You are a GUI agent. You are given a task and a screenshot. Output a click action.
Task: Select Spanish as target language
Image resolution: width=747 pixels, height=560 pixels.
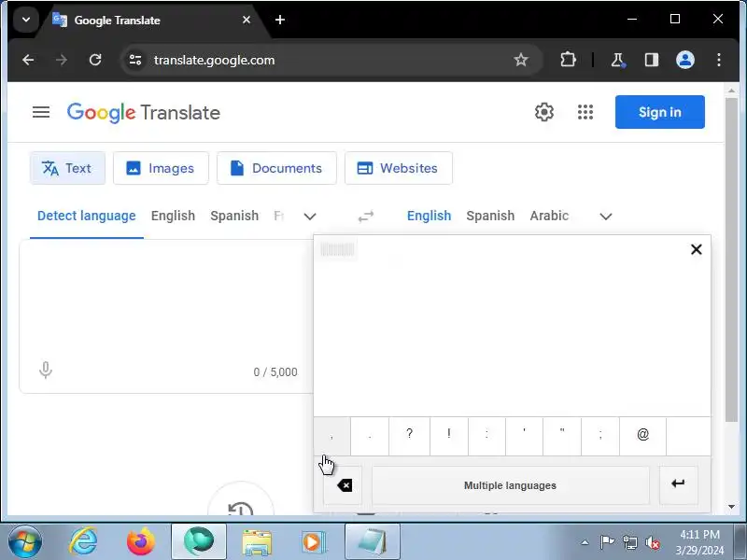(490, 216)
